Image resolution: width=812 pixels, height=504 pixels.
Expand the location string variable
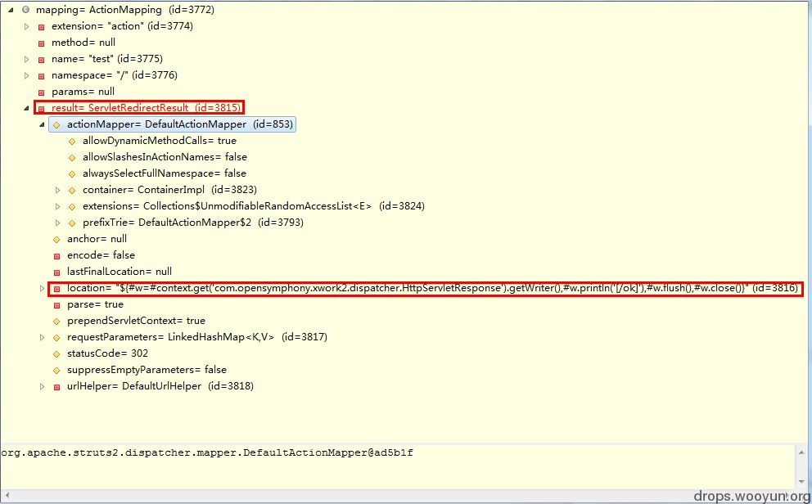click(43, 289)
